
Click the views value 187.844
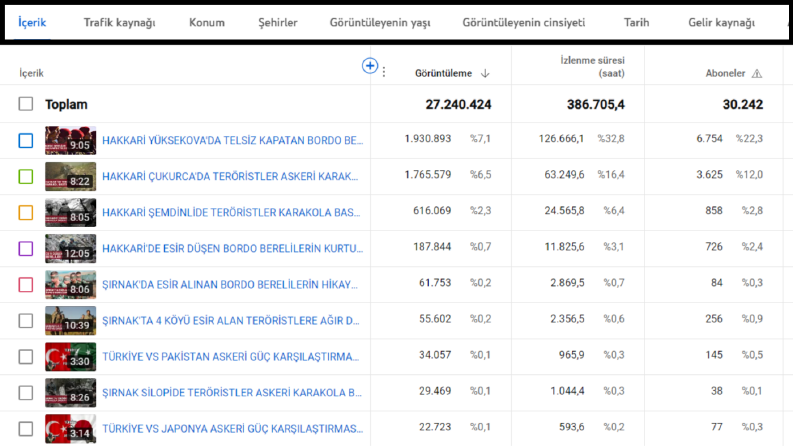(x=432, y=247)
